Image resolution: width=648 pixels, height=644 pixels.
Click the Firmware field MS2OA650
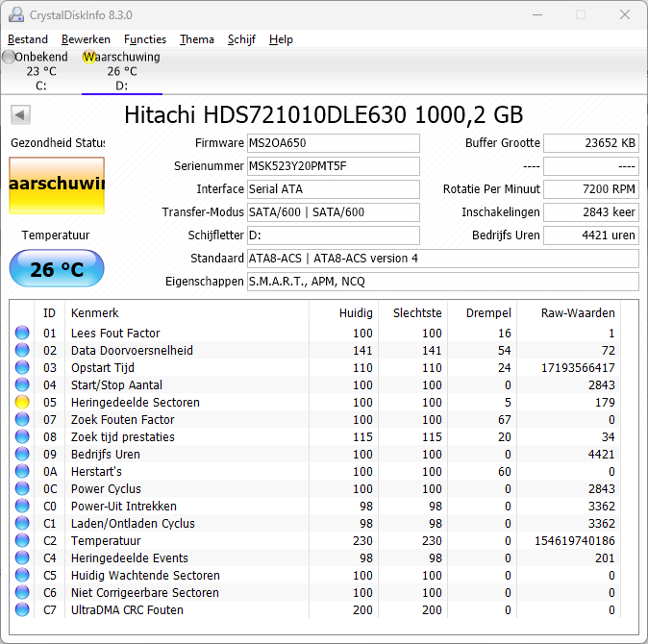tap(333, 143)
